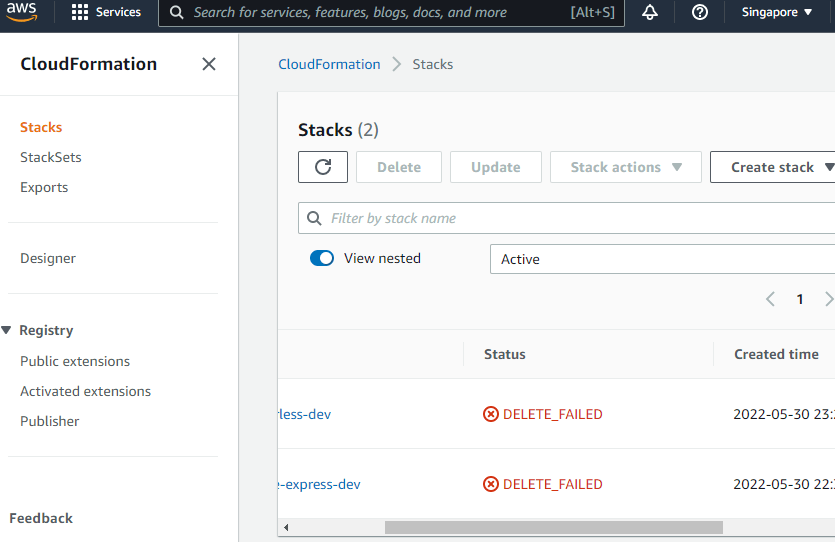Click created time 2022-05-30 22 row
Viewport: 835px width, 542px height.
pos(784,484)
